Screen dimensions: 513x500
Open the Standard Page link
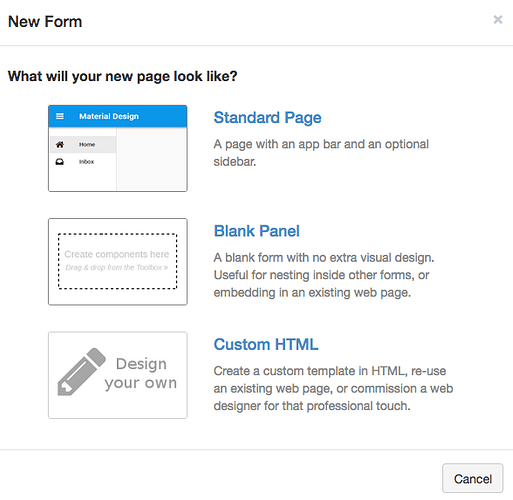(267, 118)
